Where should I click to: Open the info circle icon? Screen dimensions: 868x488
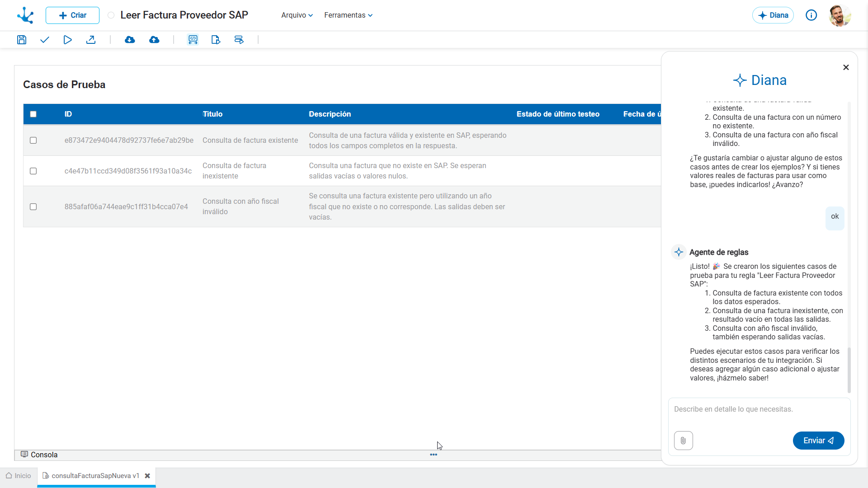click(x=811, y=15)
